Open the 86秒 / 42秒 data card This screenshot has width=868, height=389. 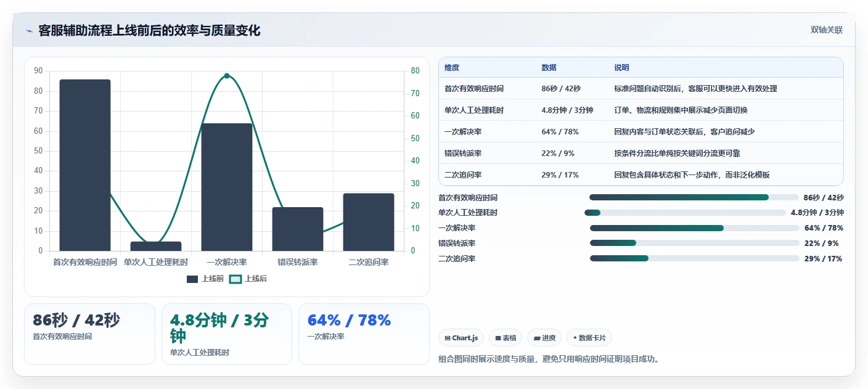pos(89,334)
